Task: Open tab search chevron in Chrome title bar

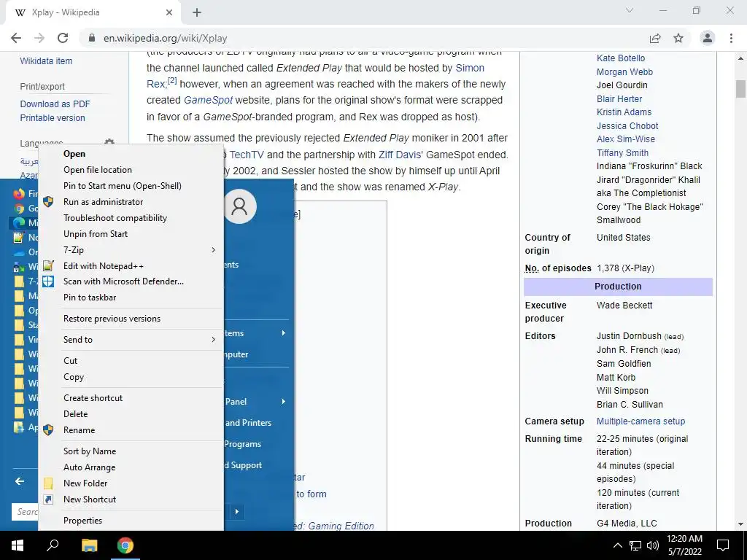Action: click(x=630, y=10)
